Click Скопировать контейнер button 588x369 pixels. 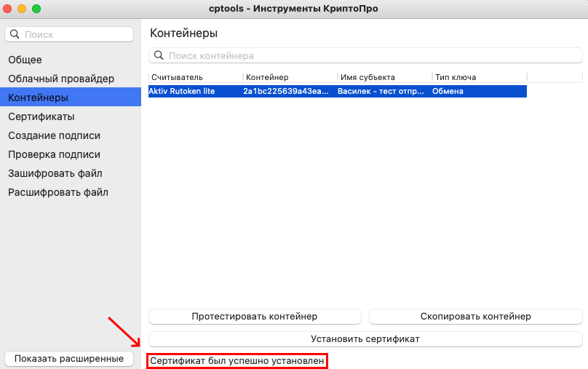tap(475, 317)
